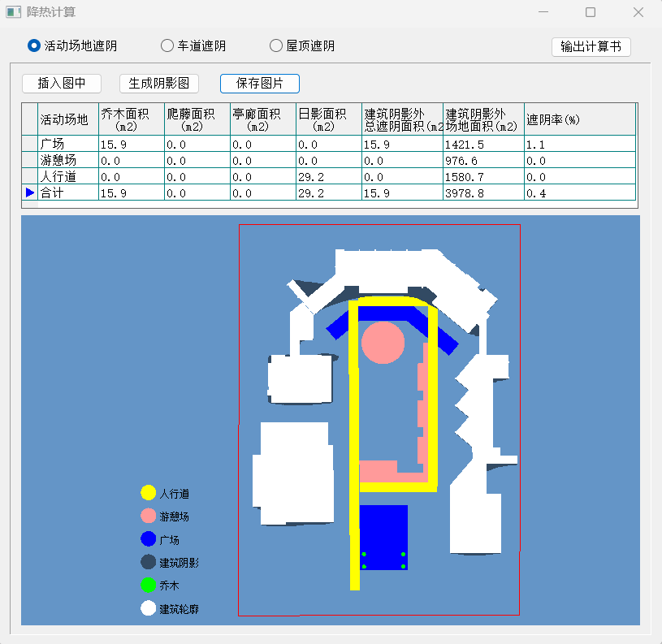
Task: Click the 乔木面积 column header
Action: [131, 119]
